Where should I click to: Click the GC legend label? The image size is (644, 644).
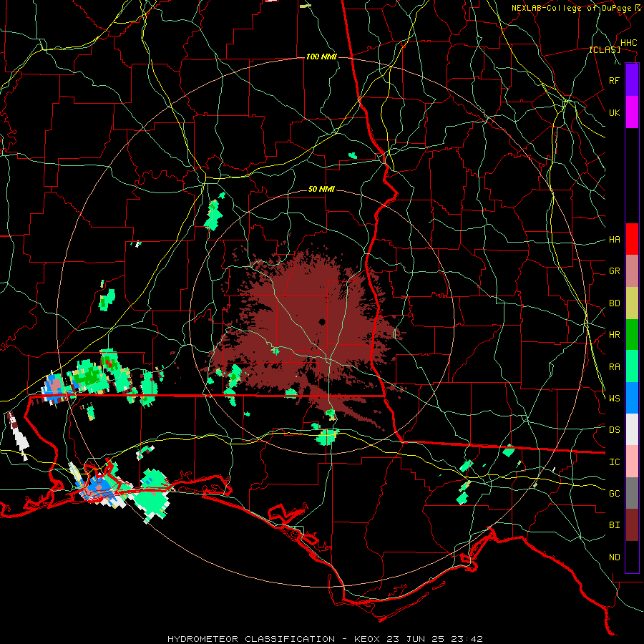(x=614, y=494)
